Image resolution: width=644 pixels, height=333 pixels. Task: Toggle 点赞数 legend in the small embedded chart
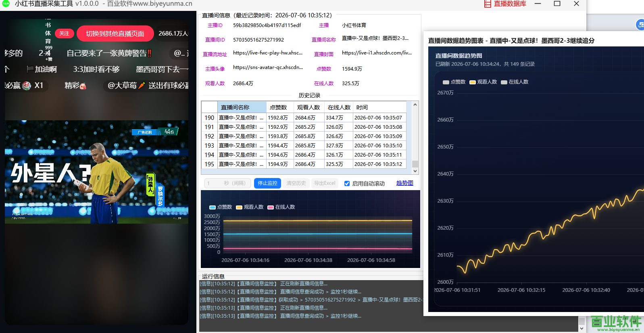[221, 207]
